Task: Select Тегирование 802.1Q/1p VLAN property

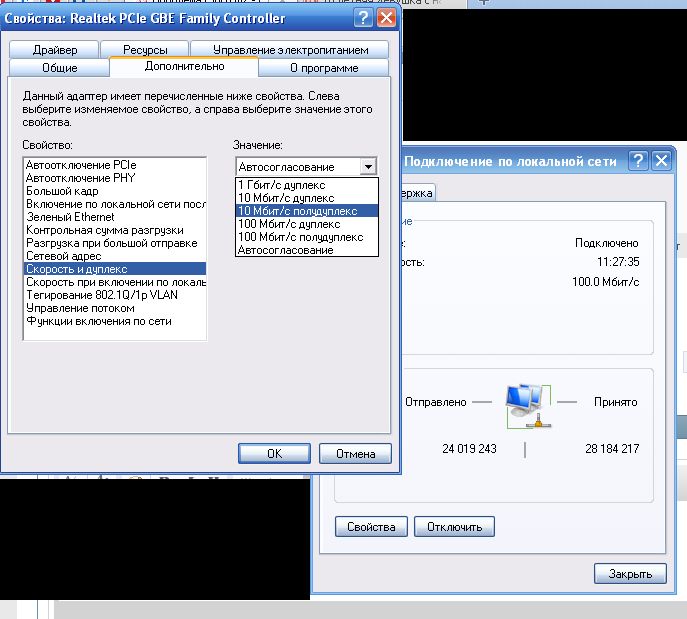Action: [x=115, y=295]
